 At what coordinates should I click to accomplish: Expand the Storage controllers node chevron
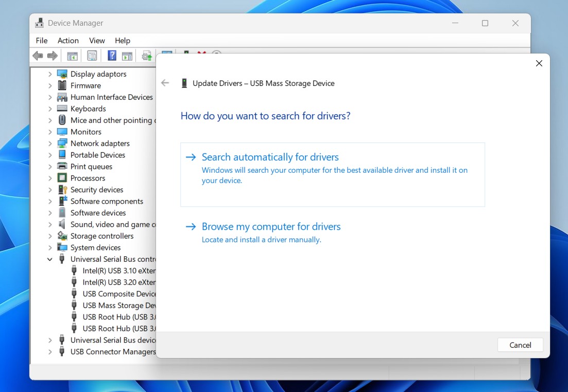pos(50,236)
